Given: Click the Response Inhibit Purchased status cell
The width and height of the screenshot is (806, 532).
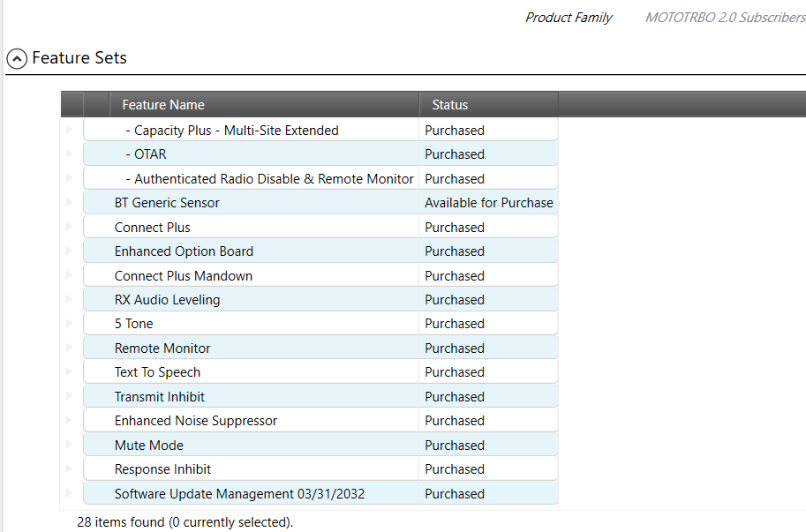Looking at the screenshot, I should [x=454, y=469].
